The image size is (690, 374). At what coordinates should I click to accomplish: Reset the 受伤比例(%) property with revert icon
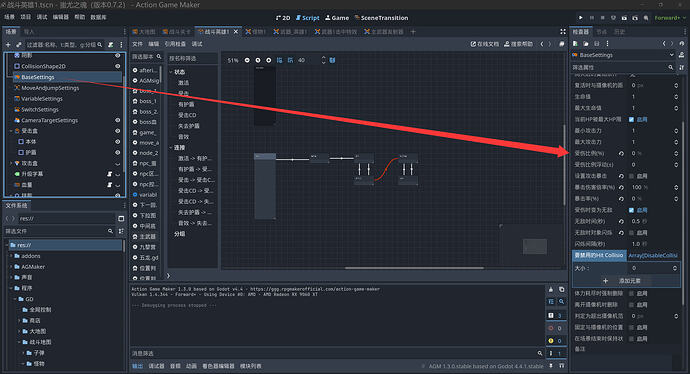click(x=621, y=154)
